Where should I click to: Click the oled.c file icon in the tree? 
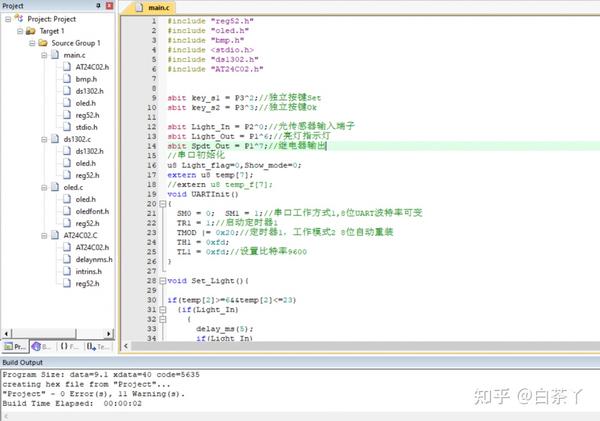(x=55, y=187)
